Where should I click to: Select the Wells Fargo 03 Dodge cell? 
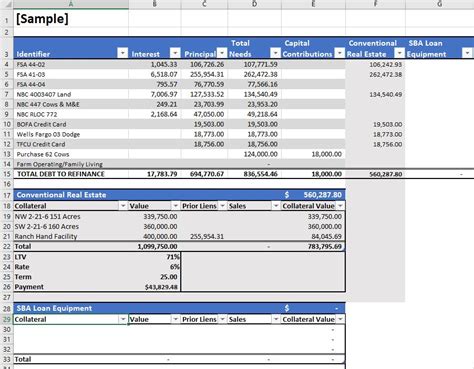tap(71, 134)
